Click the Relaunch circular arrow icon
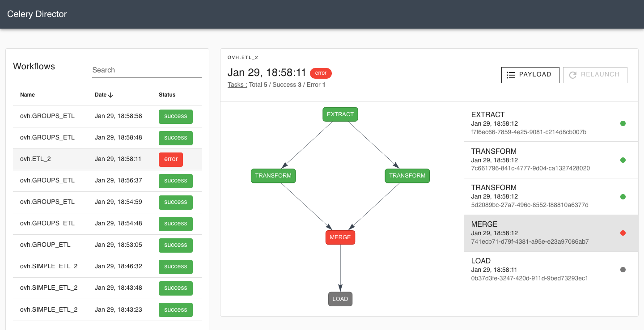The image size is (644, 330). (573, 75)
